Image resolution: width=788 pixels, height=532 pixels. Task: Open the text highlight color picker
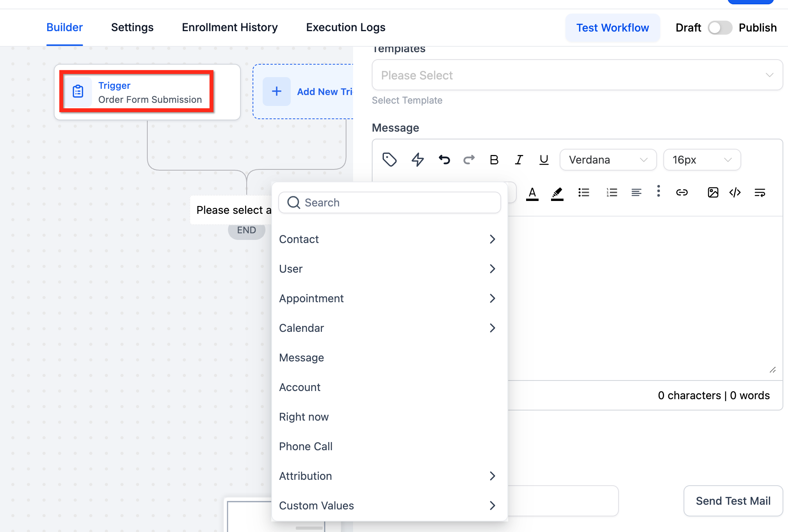(x=557, y=193)
